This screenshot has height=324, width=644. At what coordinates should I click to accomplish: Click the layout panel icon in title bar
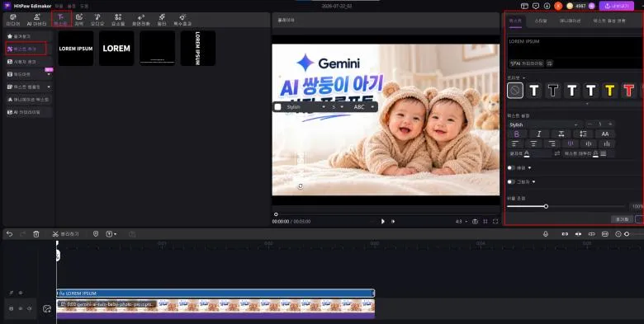click(524, 6)
